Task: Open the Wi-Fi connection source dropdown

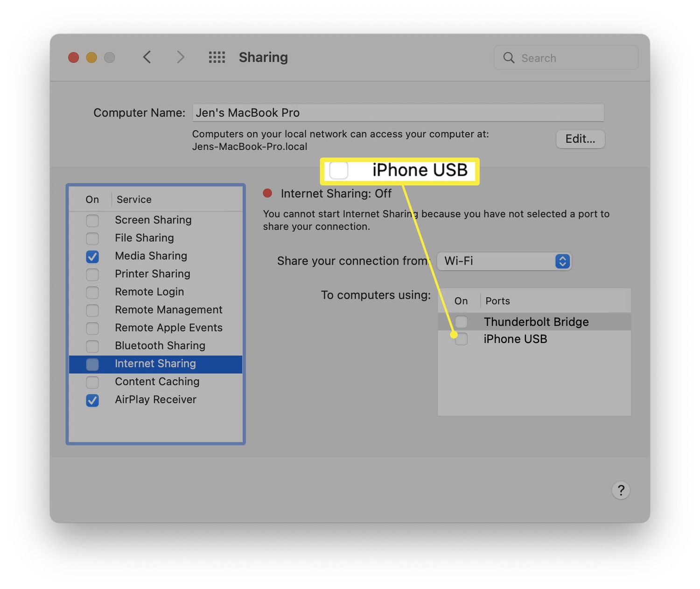Action: (x=504, y=261)
